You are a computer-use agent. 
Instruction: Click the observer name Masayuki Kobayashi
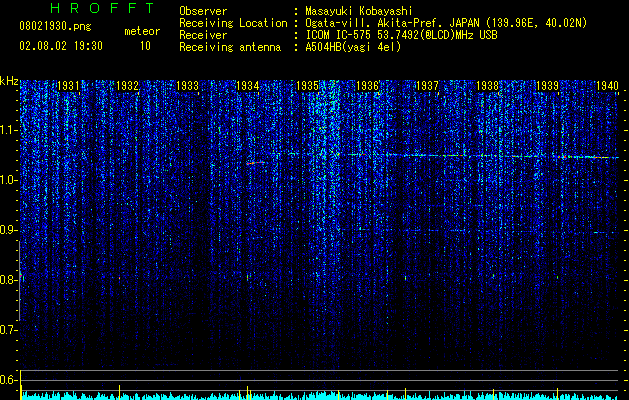pos(359,11)
